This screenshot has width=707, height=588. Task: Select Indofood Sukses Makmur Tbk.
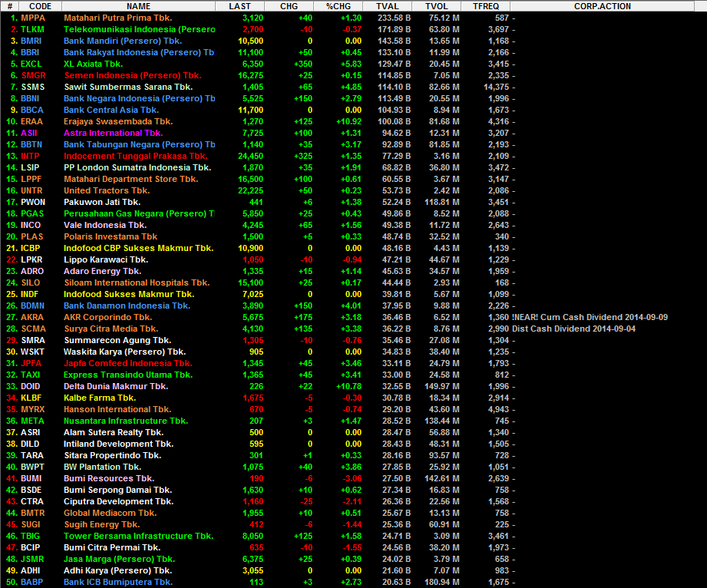pos(129,294)
